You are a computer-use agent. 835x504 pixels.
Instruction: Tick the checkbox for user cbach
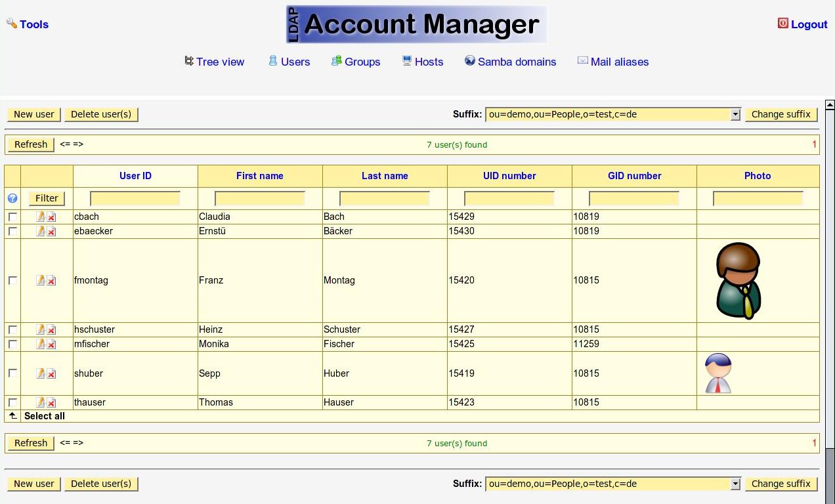12,217
